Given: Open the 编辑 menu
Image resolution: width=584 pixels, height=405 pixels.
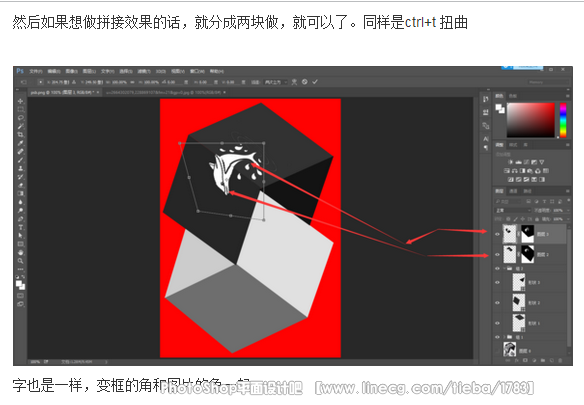Looking at the screenshot, I should tap(54, 71).
